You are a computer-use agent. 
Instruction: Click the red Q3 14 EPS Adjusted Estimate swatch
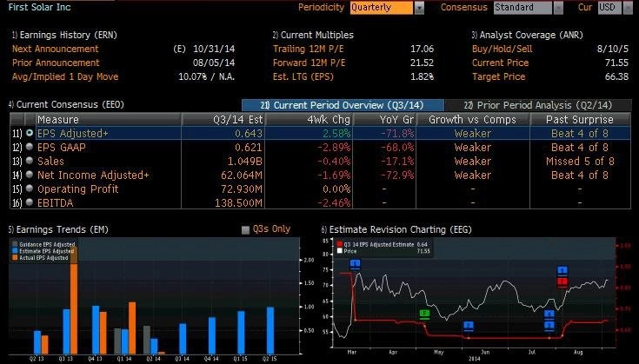click(339, 245)
